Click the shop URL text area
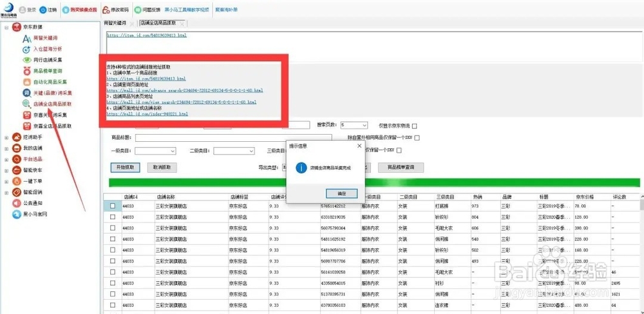 pos(374,46)
